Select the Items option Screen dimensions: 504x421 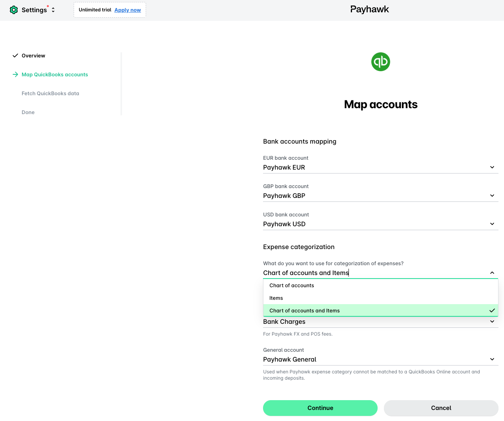click(x=380, y=298)
